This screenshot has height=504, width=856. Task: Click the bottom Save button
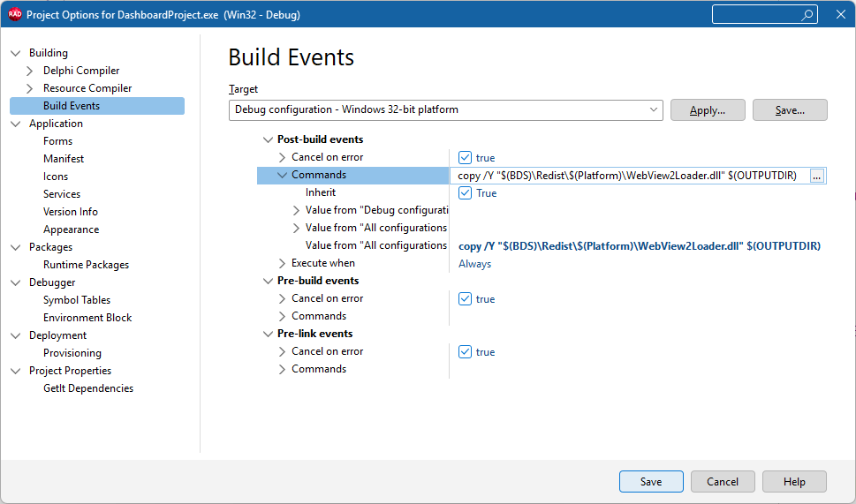(651, 482)
